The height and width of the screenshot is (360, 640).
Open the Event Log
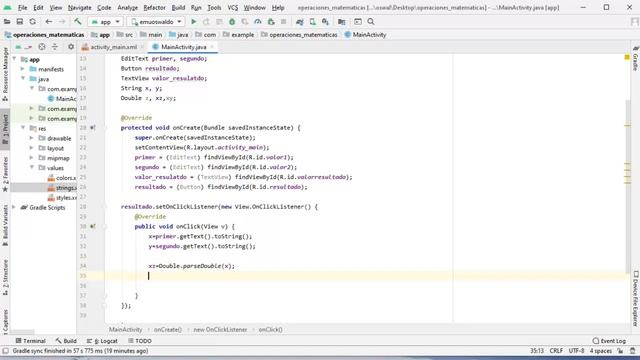[609, 341]
